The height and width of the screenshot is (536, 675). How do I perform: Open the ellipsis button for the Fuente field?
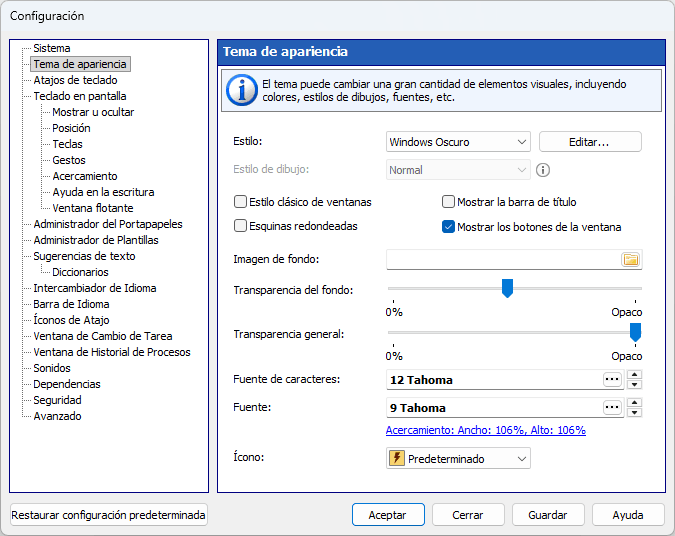612,407
